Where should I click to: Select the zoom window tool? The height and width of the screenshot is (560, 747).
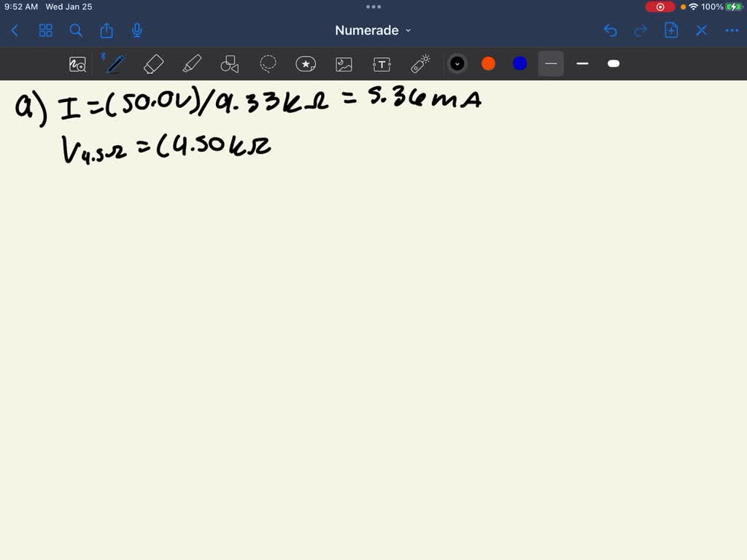click(x=77, y=64)
